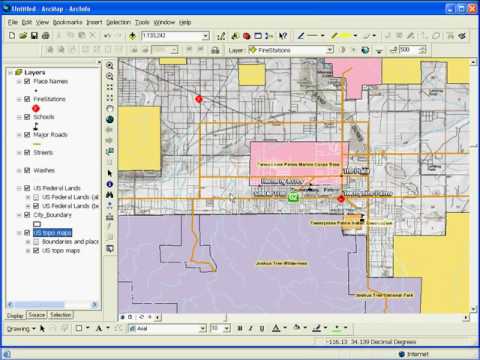This screenshot has height=360, width=480.
Task: Select the Measure tool
Action: (x=110, y=217)
